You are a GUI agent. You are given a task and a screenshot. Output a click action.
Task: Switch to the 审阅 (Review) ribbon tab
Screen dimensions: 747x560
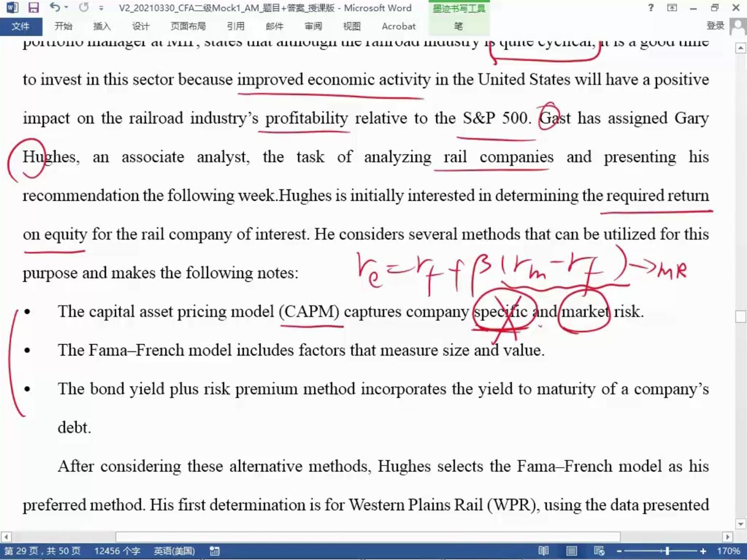tap(313, 26)
